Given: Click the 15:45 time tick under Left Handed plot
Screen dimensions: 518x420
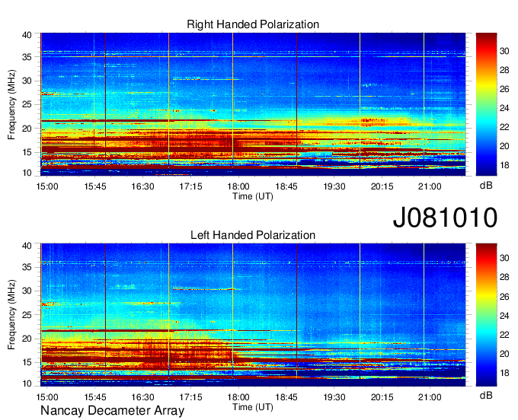Looking at the screenshot, I should [94, 397].
